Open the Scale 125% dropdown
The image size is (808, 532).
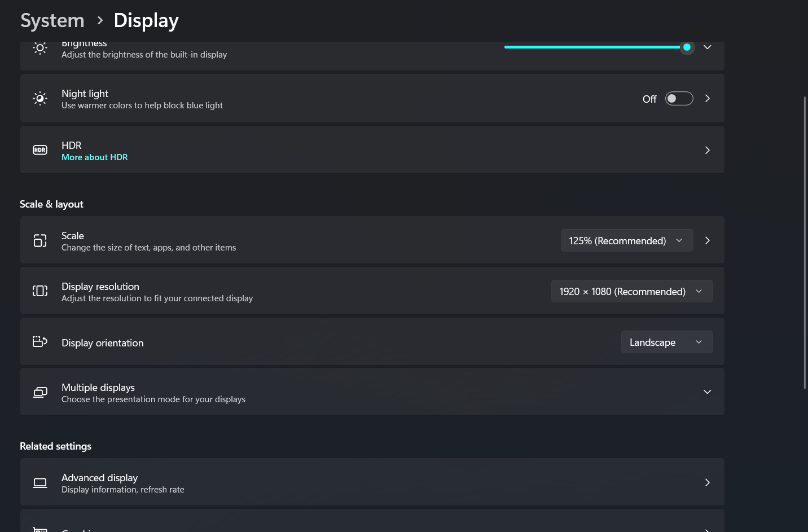(626, 241)
